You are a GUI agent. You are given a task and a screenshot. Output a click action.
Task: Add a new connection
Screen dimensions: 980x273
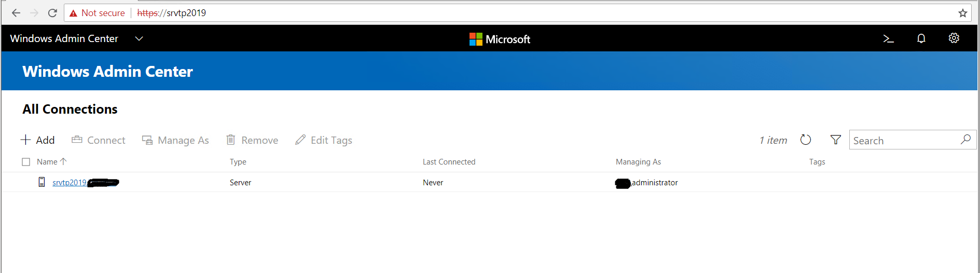(37, 140)
